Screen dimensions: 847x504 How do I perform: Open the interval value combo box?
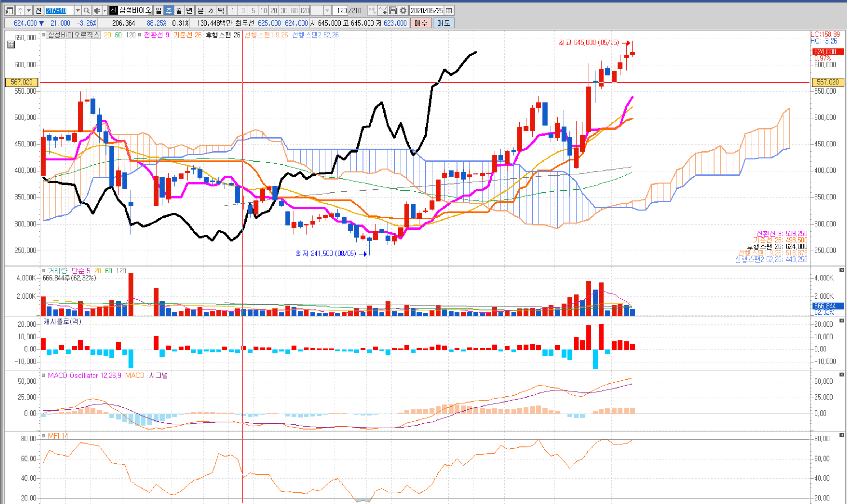pos(327,11)
